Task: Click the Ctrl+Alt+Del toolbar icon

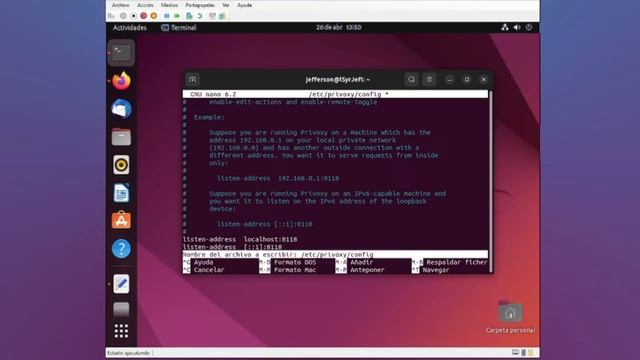Action: click(111, 16)
